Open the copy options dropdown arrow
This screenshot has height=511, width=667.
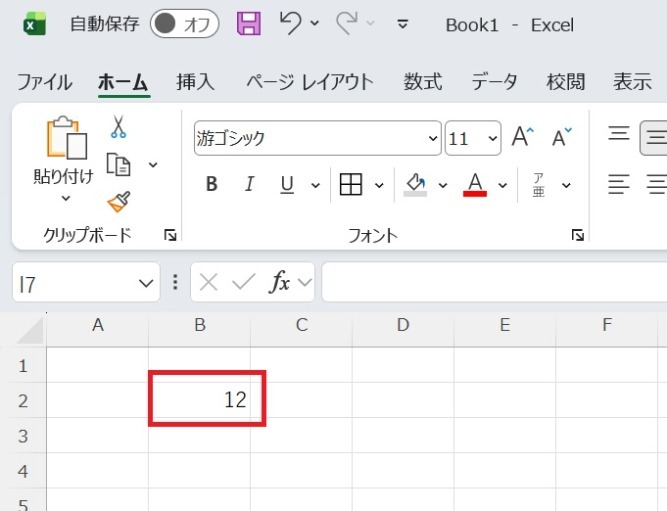pyautogui.click(x=153, y=165)
